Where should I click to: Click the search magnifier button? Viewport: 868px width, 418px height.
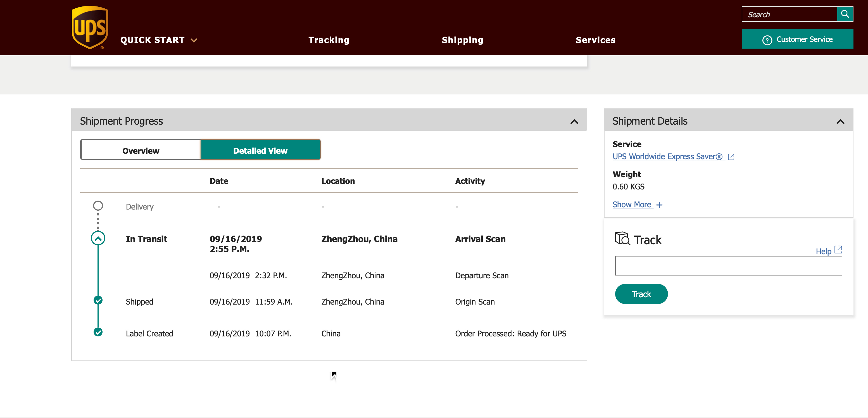point(845,14)
